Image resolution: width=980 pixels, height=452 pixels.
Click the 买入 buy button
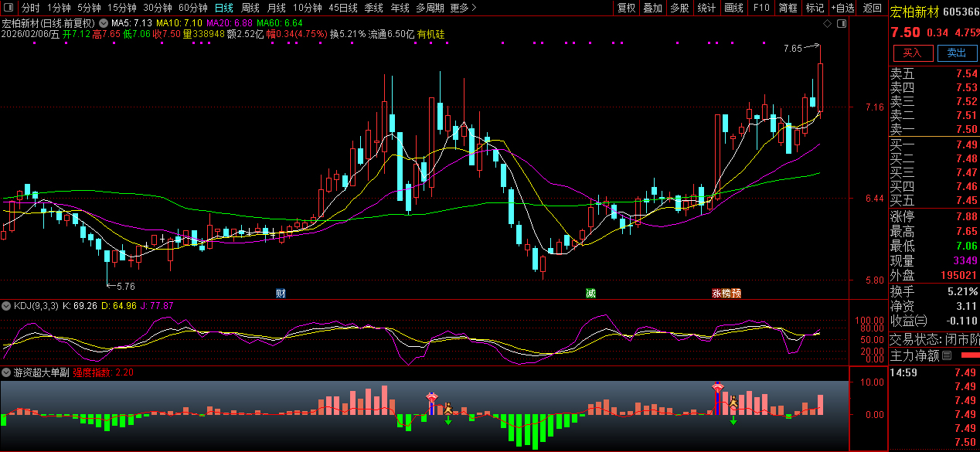pyautogui.click(x=912, y=53)
